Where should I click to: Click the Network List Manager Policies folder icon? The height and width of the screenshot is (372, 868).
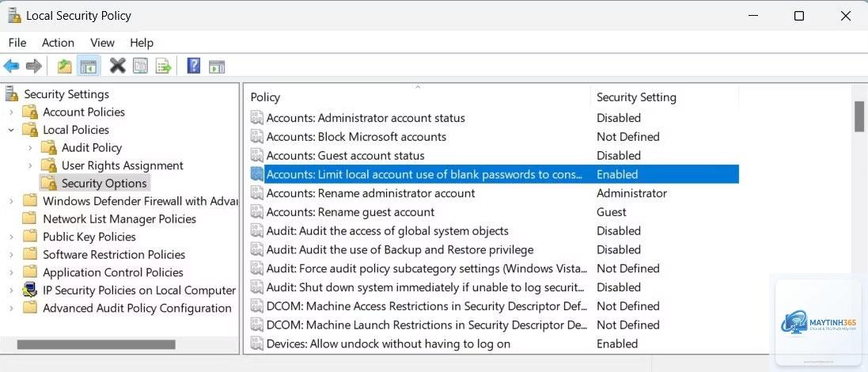[30, 218]
